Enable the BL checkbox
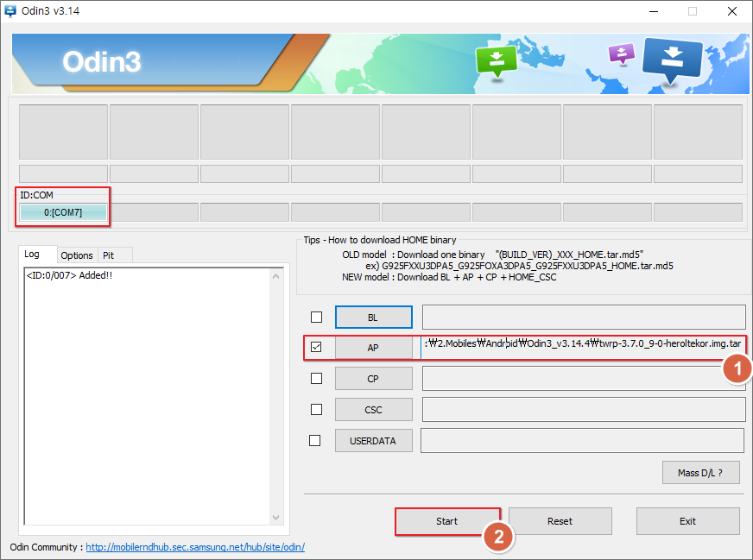This screenshot has width=753, height=560. (x=316, y=318)
